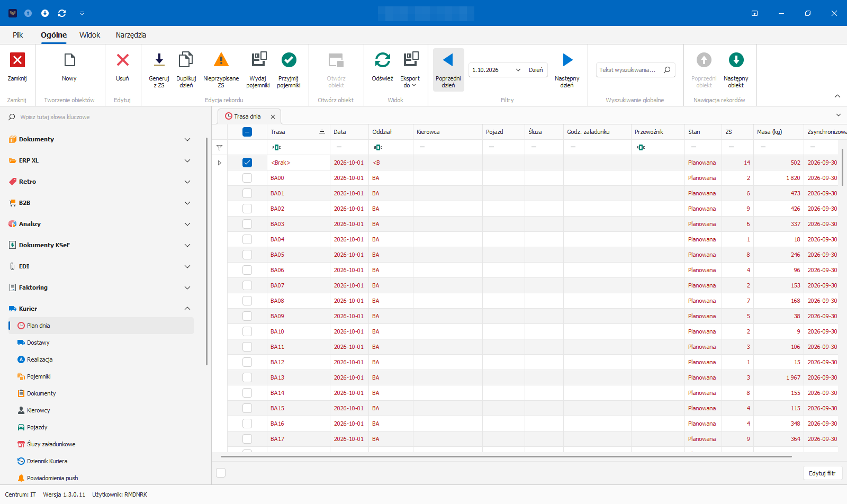Enable the filter checkbox beside Edytuj filtr
The height and width of the screenshot is (504, 847).
pos(221,473)
